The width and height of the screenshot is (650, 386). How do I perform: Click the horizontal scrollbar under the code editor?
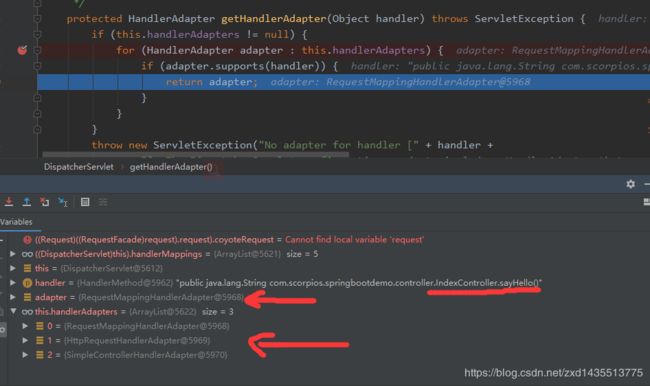pos(196,155)
